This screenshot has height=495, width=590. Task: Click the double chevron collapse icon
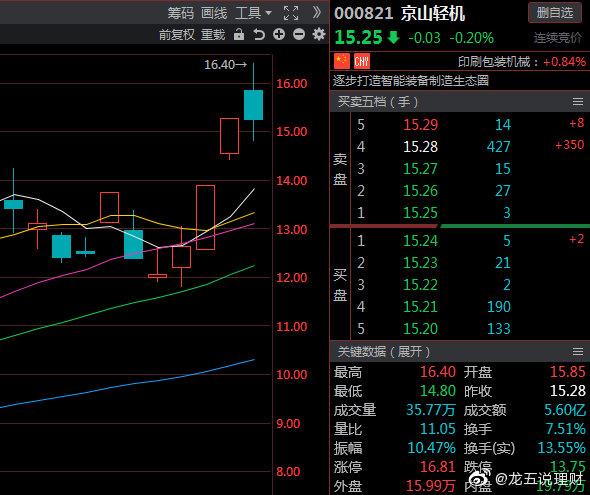317,13
